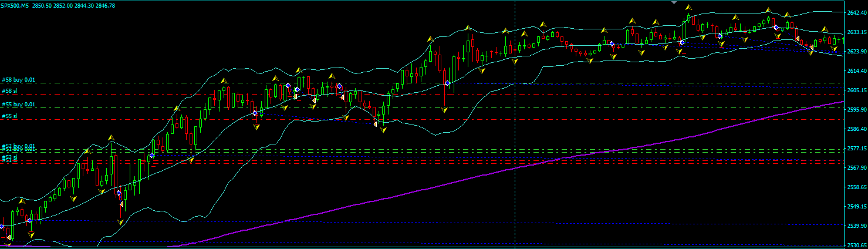Click the 2549.15 price scale label
This screenshot has height=249, width=868.
pyautogui.click(x=857, y=207)
